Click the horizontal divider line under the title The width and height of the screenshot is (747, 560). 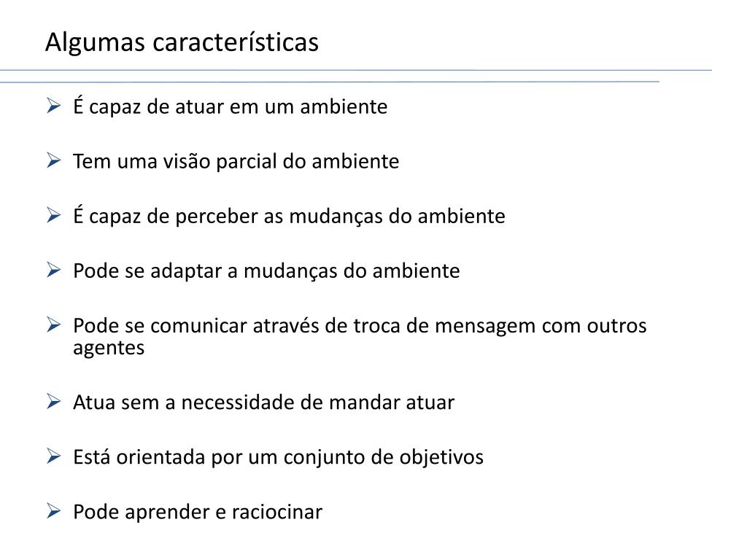[x=356, y=71]
